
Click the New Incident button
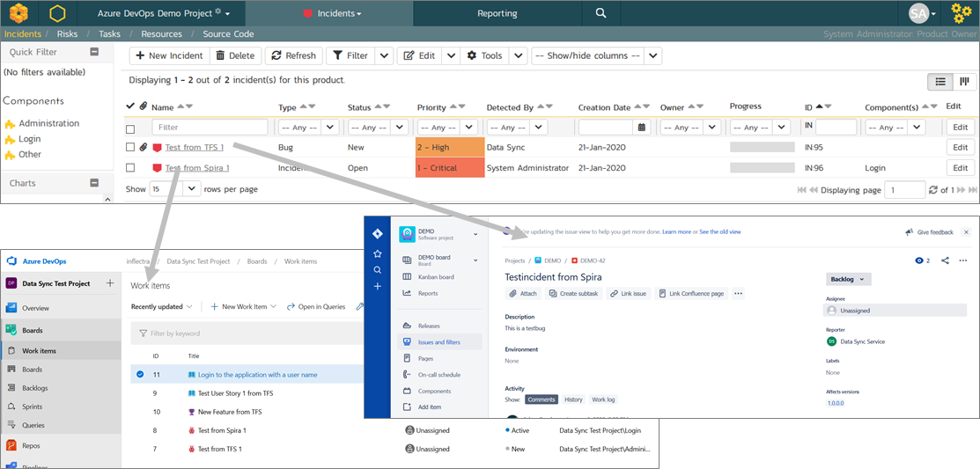[x=168, y=55]
